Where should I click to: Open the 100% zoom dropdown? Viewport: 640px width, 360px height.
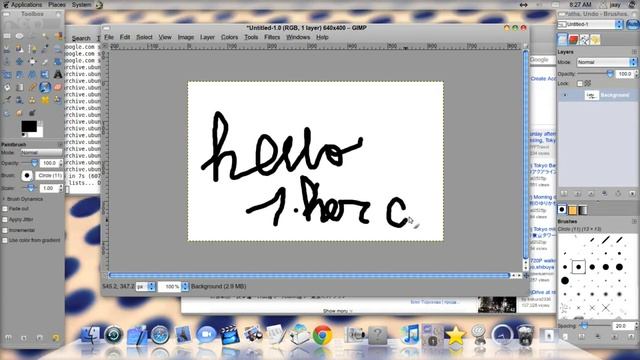pyautogui.click(x=173, y=287)
